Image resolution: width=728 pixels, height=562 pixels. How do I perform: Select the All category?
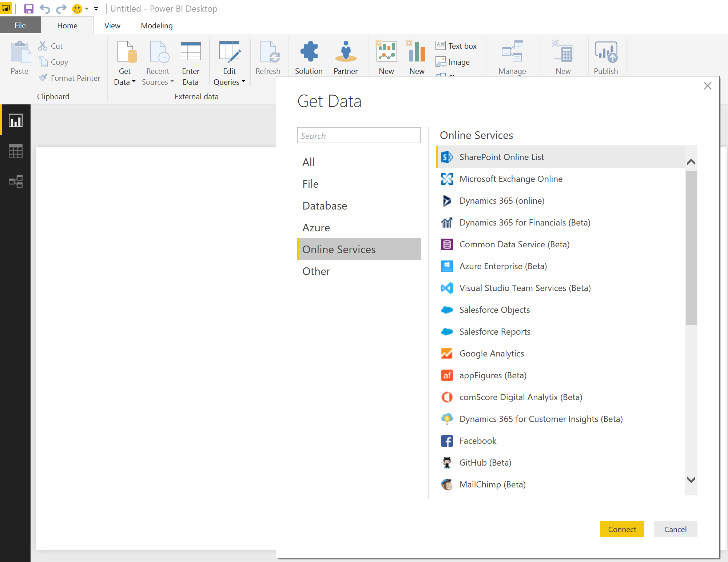359,162
